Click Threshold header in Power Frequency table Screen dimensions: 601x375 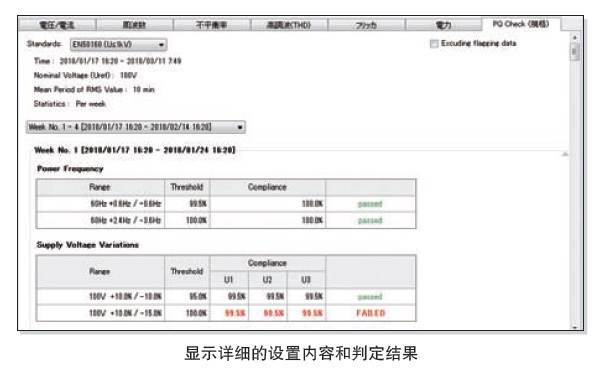187,187
